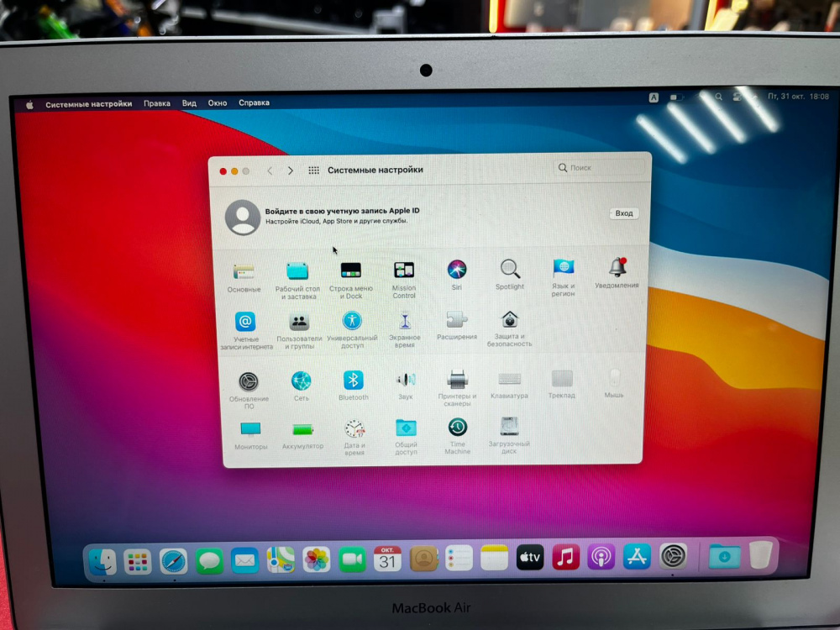Go forward using the toolbar chevron

[x=291, y=171]
